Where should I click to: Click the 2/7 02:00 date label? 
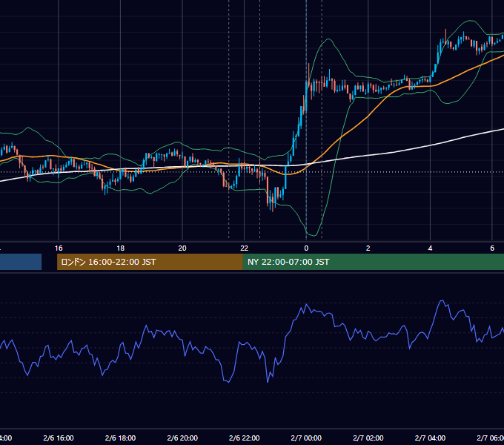click(x=368, y=438)
